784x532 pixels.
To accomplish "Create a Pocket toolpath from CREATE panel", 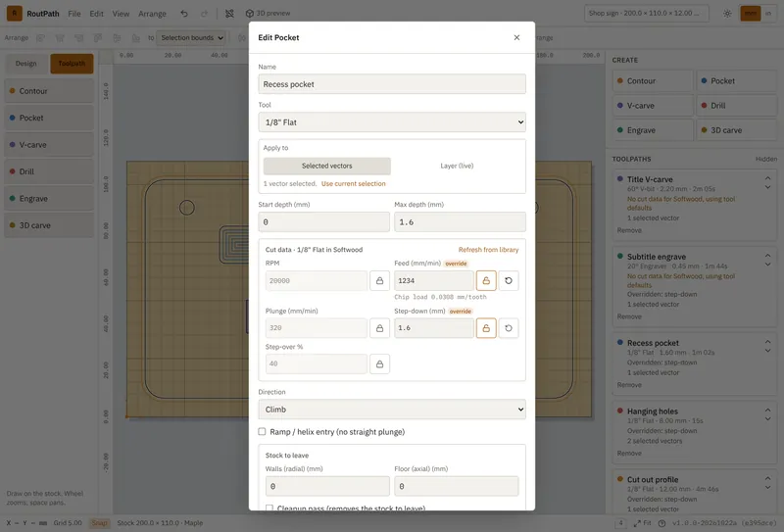I will point(737,80).
